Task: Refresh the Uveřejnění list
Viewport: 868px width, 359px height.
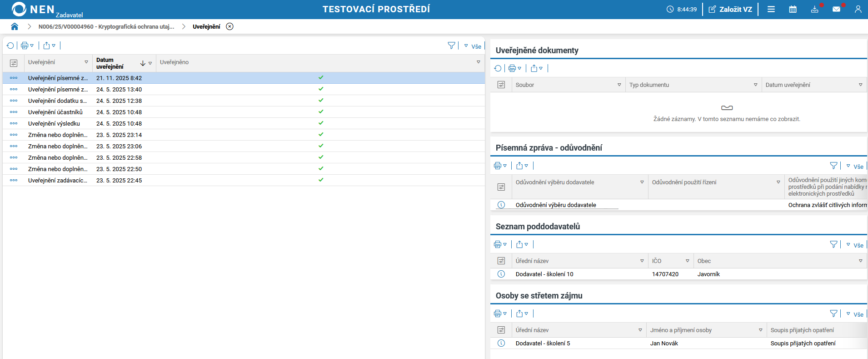Action: point(10,46)
